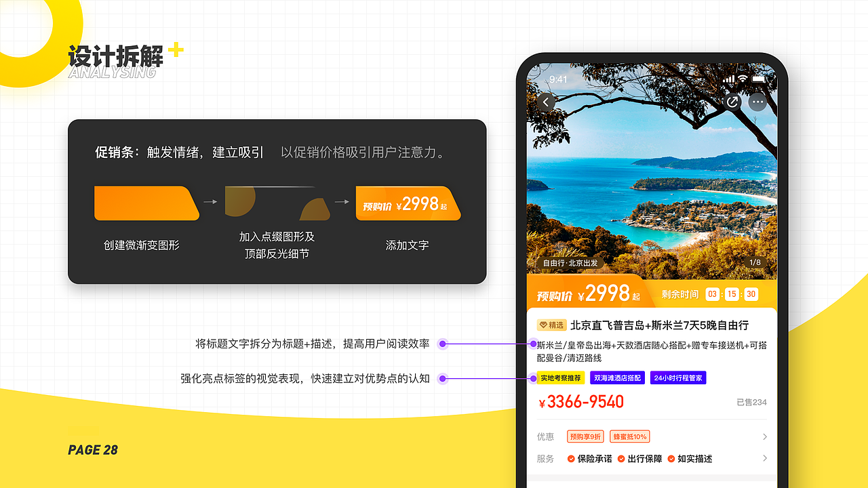This screenshot has height=488, width=868.
Task: Click the ¥2998 sample banner in dark panel
Action: (x=408, y=203)
